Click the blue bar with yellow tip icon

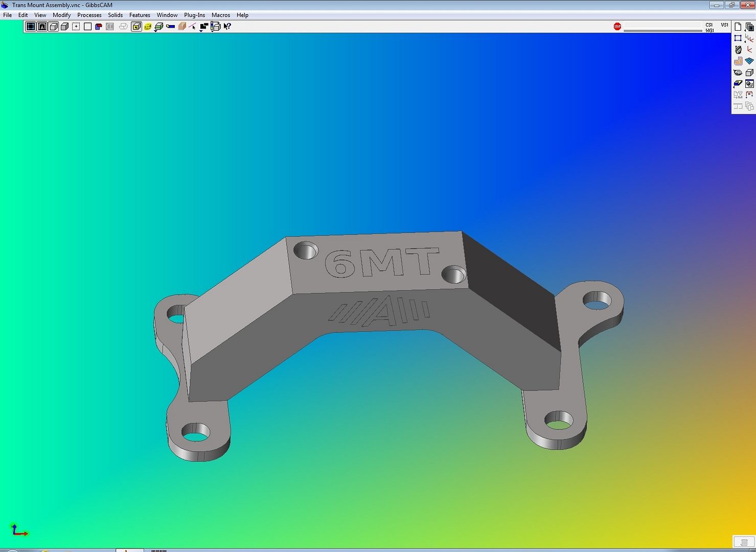coord(171,27)
